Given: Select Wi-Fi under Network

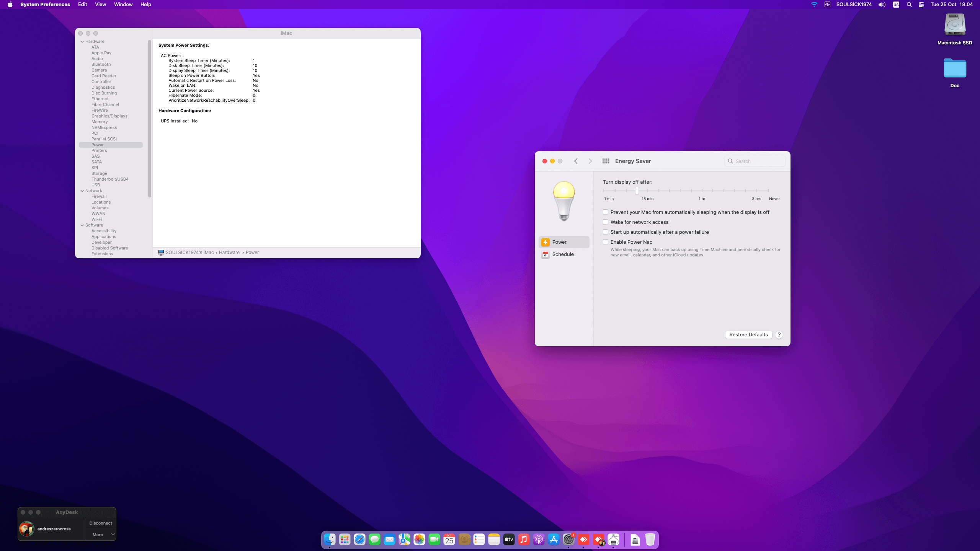Looking at the screenshot, I should [97, 219].
